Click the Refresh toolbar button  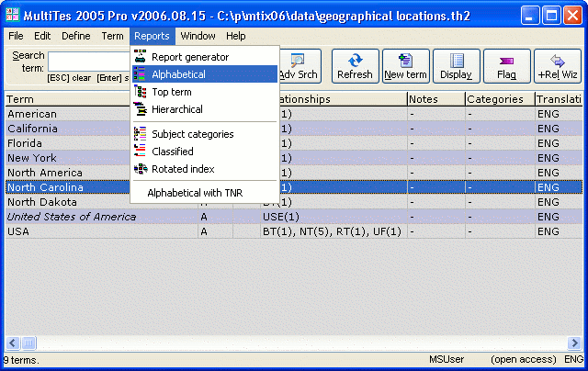(x=355, y=66)
